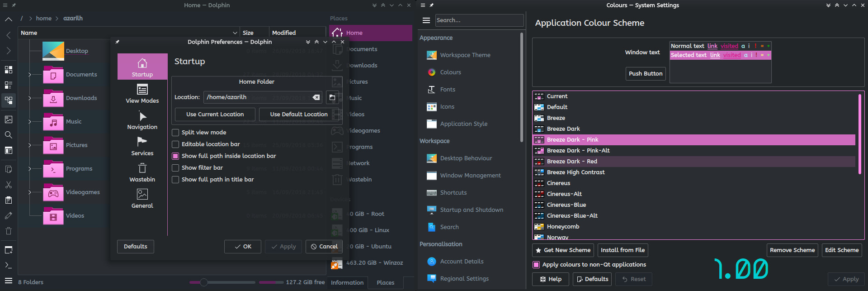Click Cancel in Dolphin Preferences
Screen dimensions: 868x291
[x=324, y=247]
